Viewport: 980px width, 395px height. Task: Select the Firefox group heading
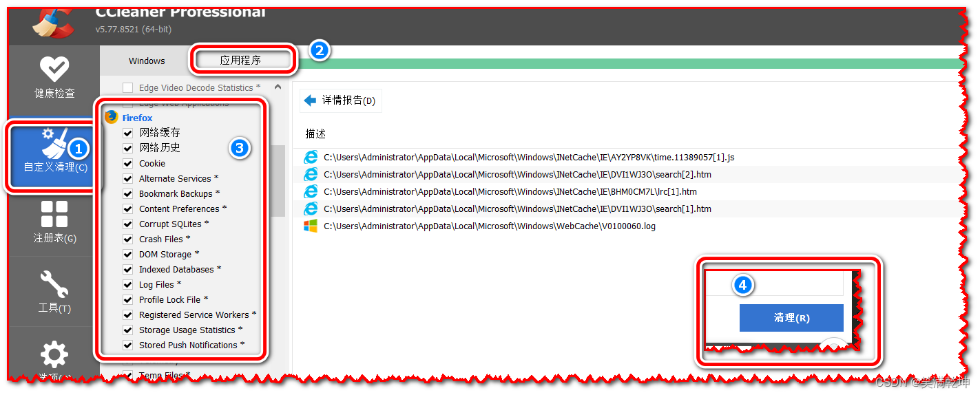(x=137, y=118)
